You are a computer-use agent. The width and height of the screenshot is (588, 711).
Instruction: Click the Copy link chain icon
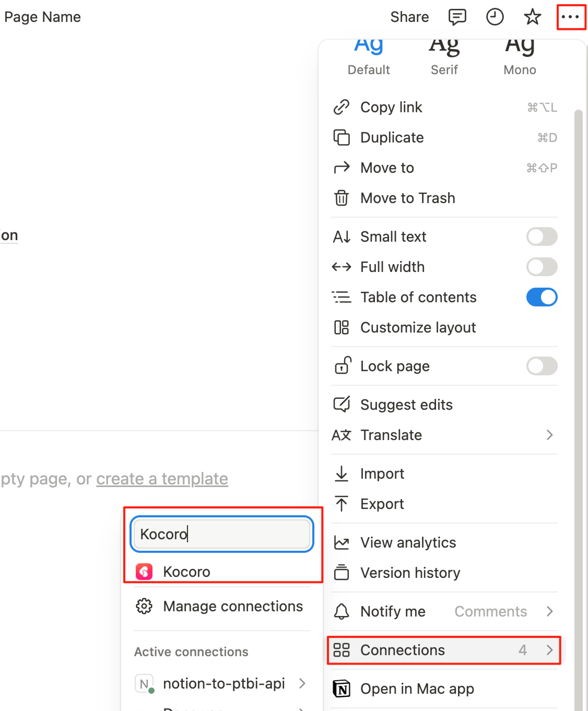[342, 107]
